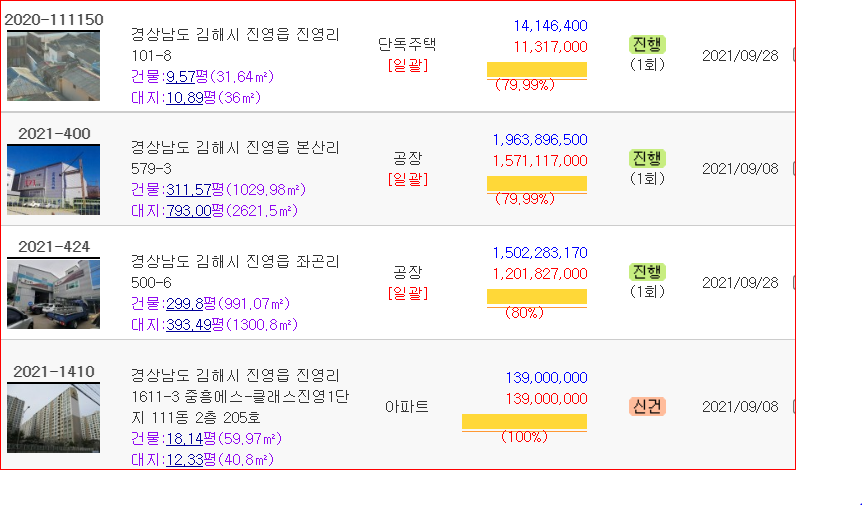Image resolution: width=862 pixels, height=505 pixels.
Task: Click the 100% yellow price bar
Action: pyautogui.click(x=524, y=421)
